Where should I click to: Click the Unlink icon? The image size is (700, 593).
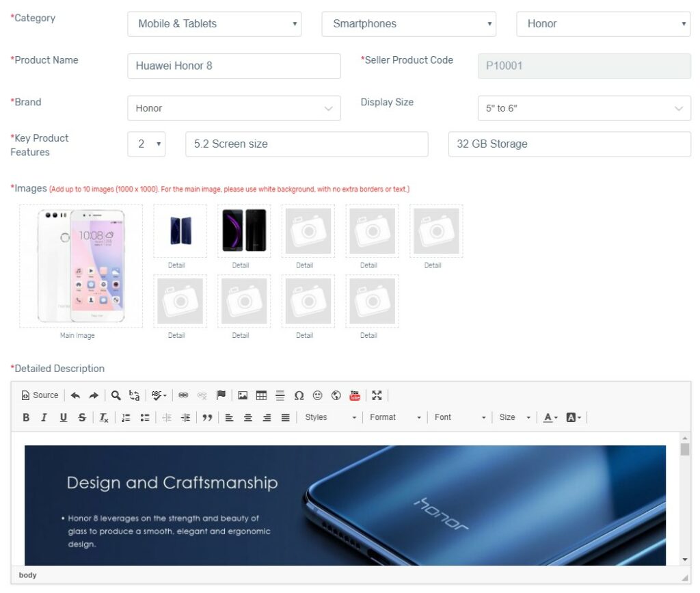point(202,395)
